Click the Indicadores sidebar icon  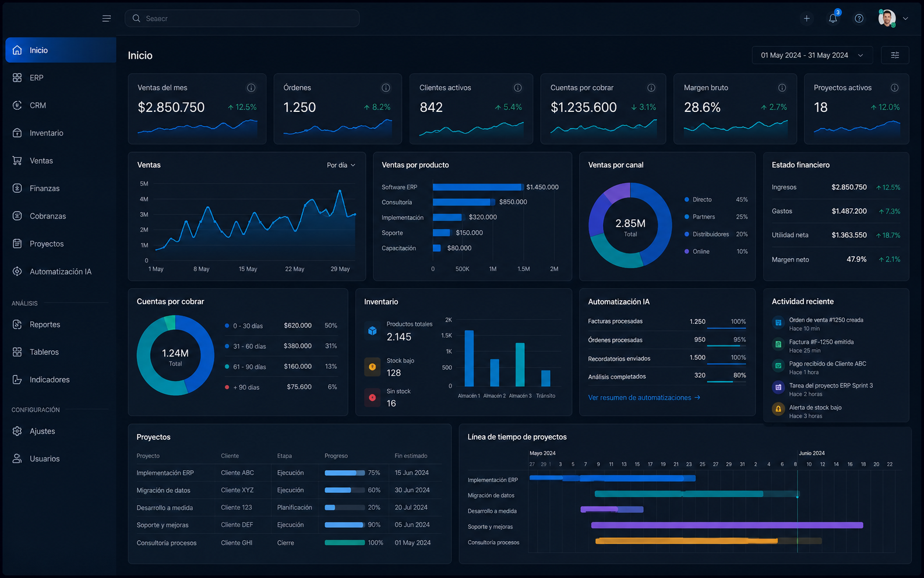point(17,379)
